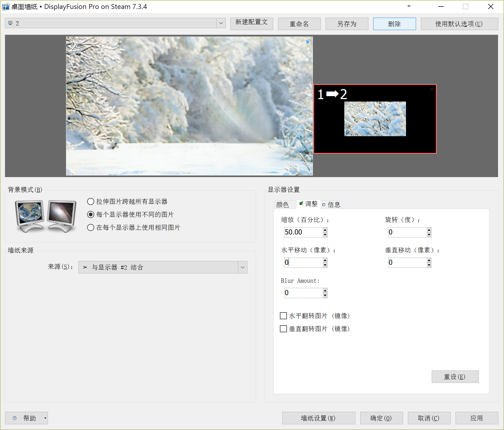The height and width of the screenshot is (430, 504).
Task: Click the help question mark icon
Action: tap(15, 418)
